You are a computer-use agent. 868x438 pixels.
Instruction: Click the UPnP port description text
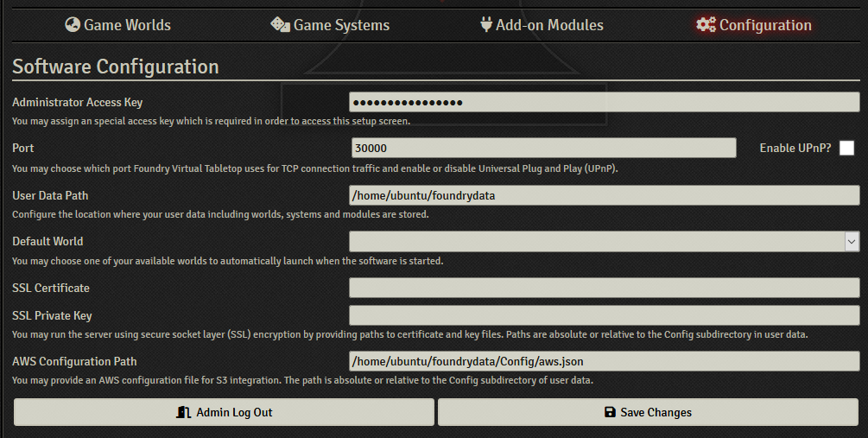(315, 168)
